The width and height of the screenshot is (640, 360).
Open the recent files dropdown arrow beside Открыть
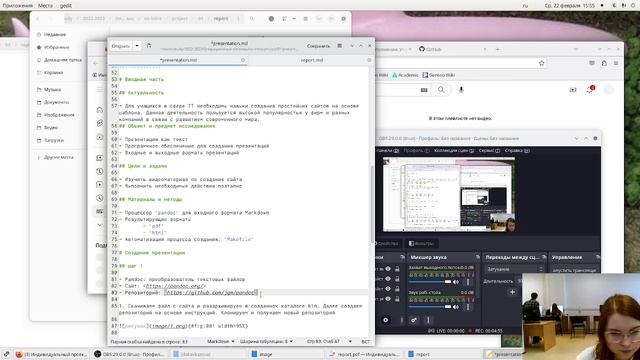pyautogui.click(x=137, y=46)
